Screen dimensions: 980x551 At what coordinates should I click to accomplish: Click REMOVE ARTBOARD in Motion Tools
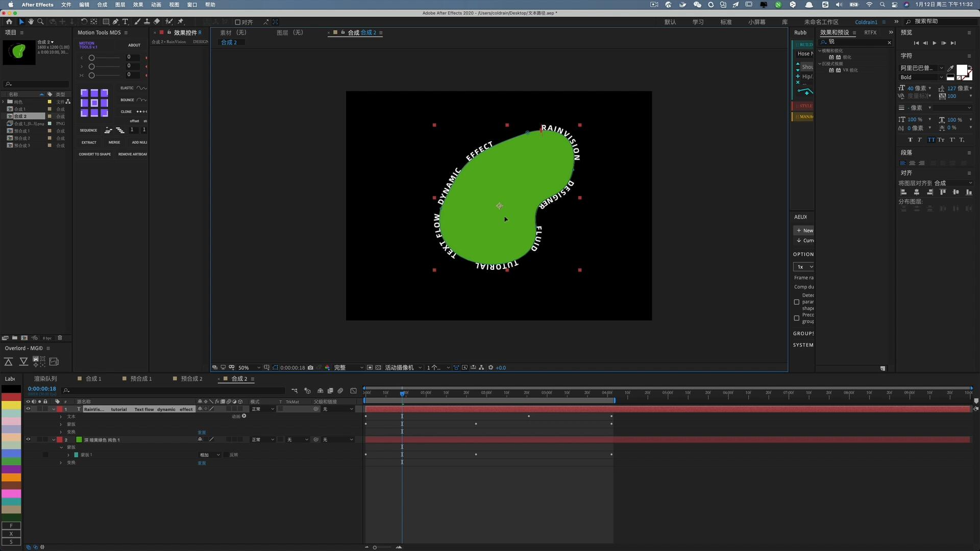(x=133, y=154)
